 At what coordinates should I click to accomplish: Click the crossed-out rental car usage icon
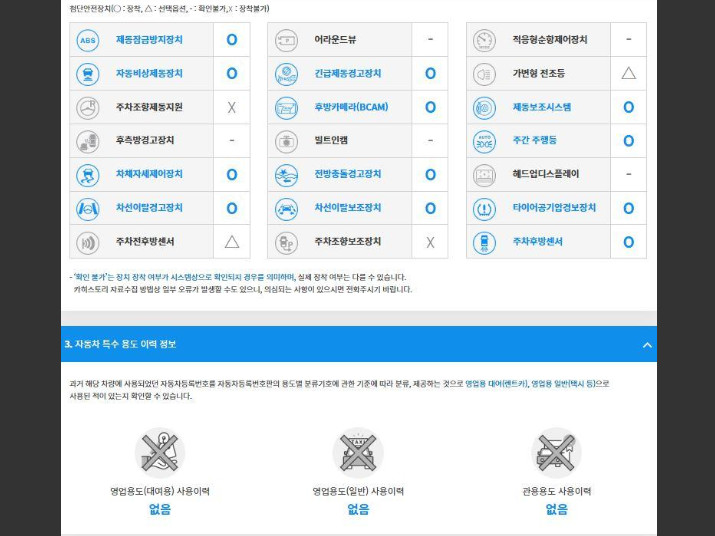point(160,453)
